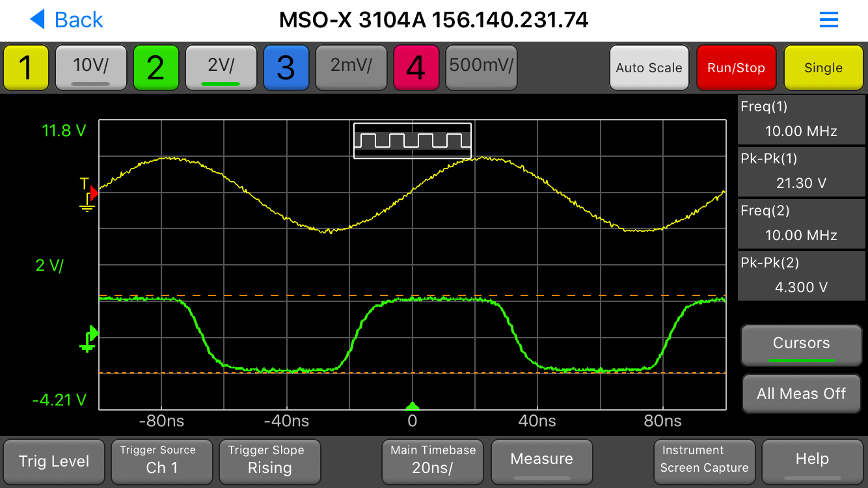Click the red trigger level marker
The width and height of the screenshot is (868, 488).
pyautogui.click(x=94, y=193)
